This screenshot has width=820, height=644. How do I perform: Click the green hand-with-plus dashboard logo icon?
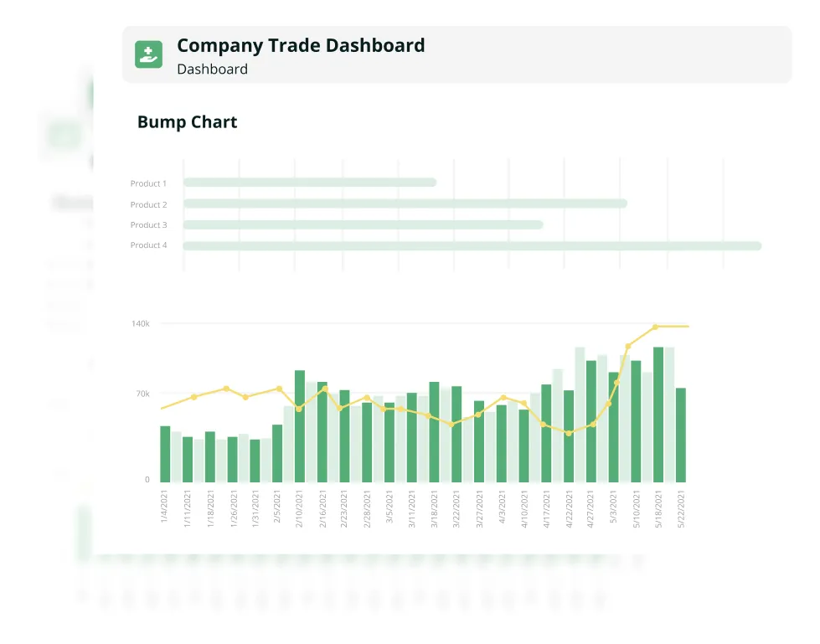[148, 54]
